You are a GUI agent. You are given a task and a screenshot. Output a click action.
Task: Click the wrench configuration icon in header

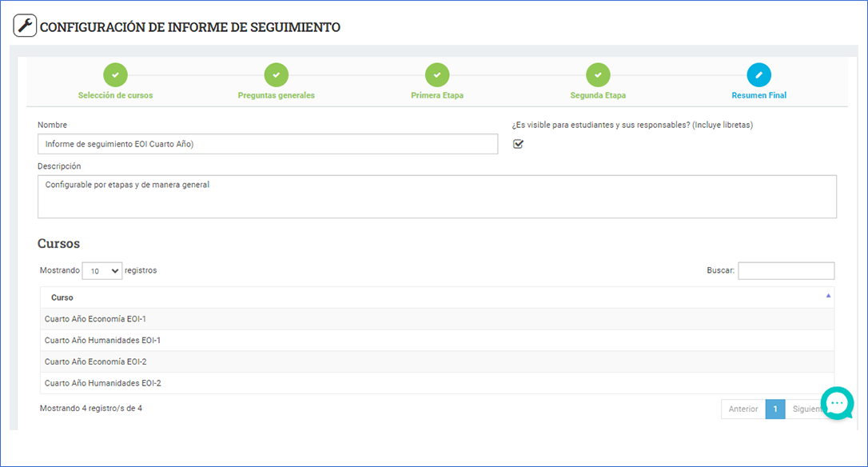[x=25, y=26]
